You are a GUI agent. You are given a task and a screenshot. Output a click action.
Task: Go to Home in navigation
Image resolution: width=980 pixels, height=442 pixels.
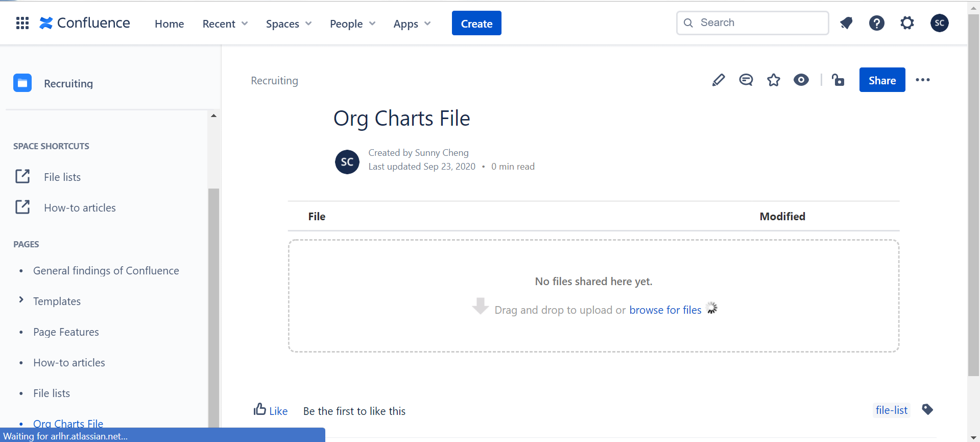(x=169, y=24)
